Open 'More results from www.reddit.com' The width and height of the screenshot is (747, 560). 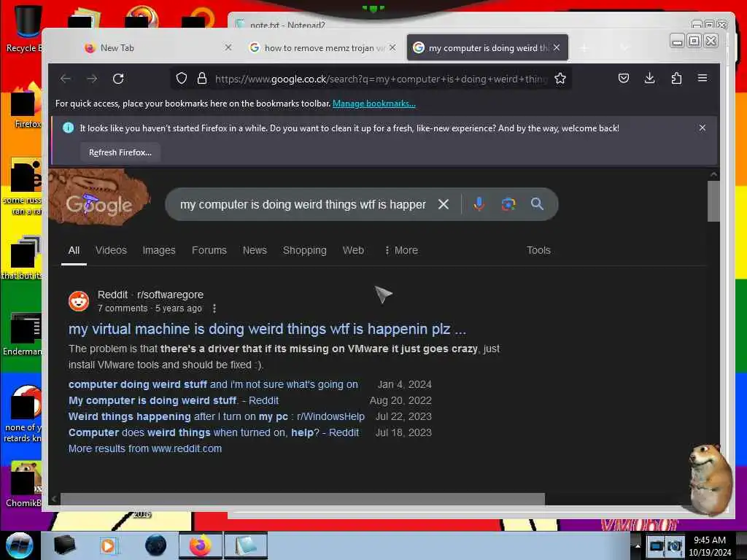point(145,448)
